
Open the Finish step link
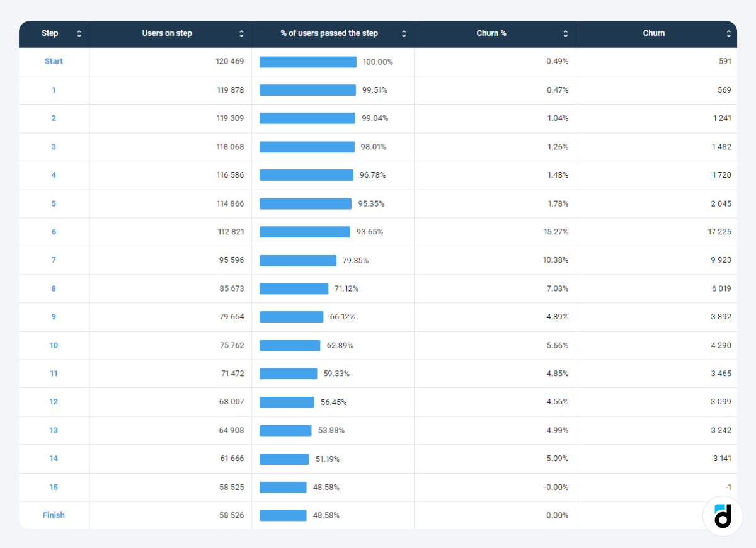click(54, 515)
